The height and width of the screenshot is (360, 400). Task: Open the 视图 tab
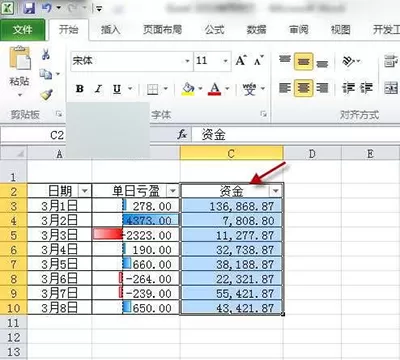tap(340, 30)
